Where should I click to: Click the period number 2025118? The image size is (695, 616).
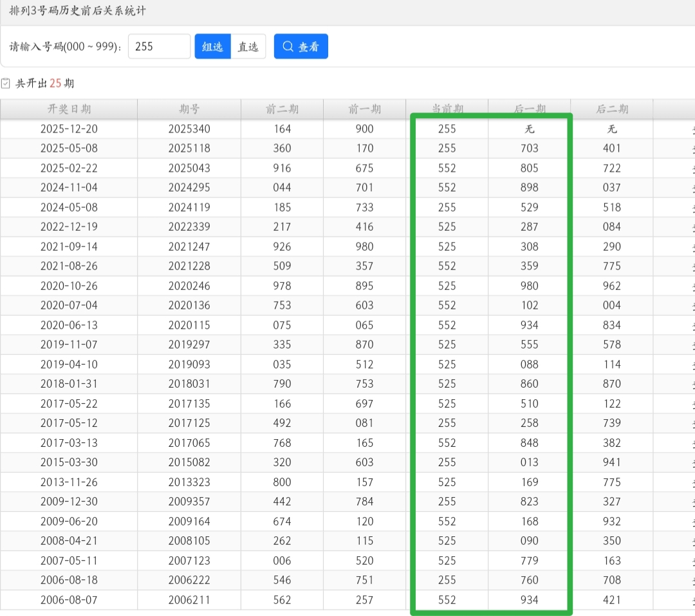coord(189,149)
